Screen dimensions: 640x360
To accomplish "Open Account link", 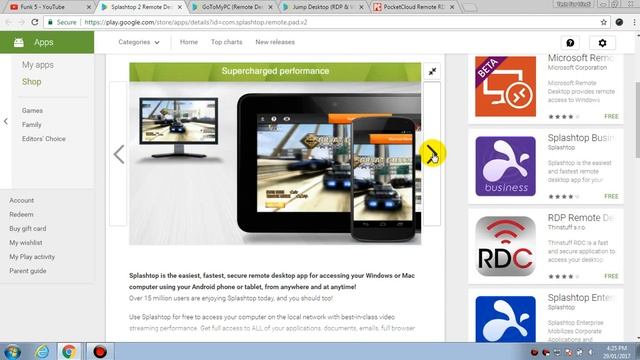I will coord(22,200).
